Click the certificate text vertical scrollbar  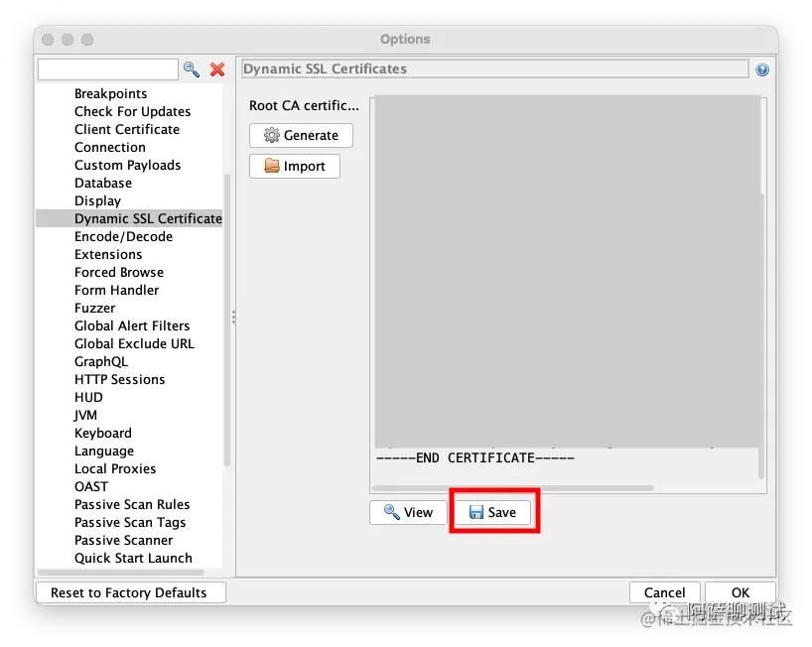click(761, 336)
